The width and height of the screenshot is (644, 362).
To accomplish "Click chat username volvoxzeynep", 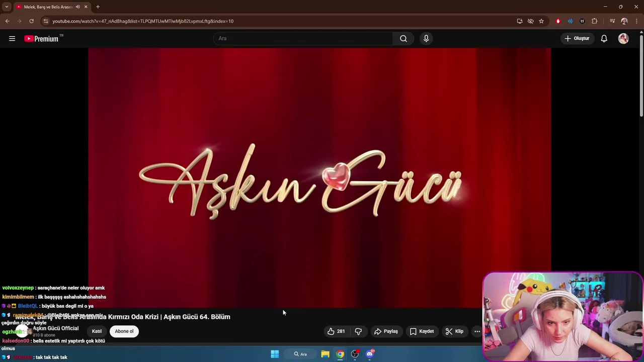I will point(18,288).
